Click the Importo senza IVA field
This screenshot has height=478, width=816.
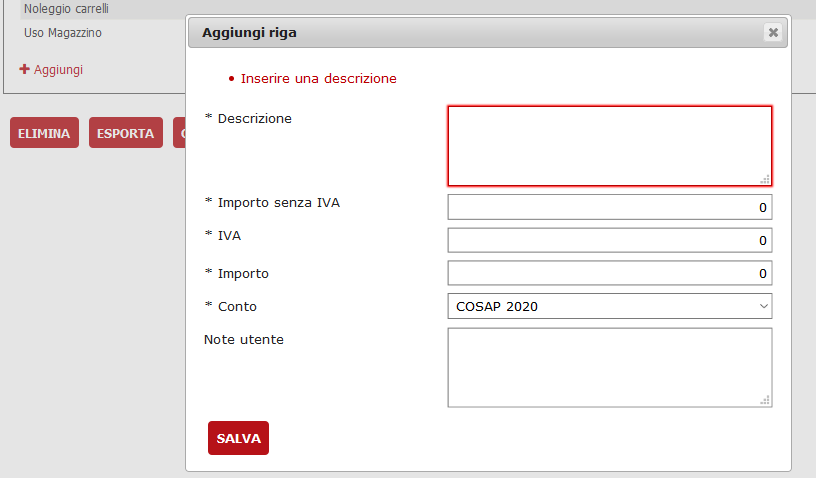[609, 207]
